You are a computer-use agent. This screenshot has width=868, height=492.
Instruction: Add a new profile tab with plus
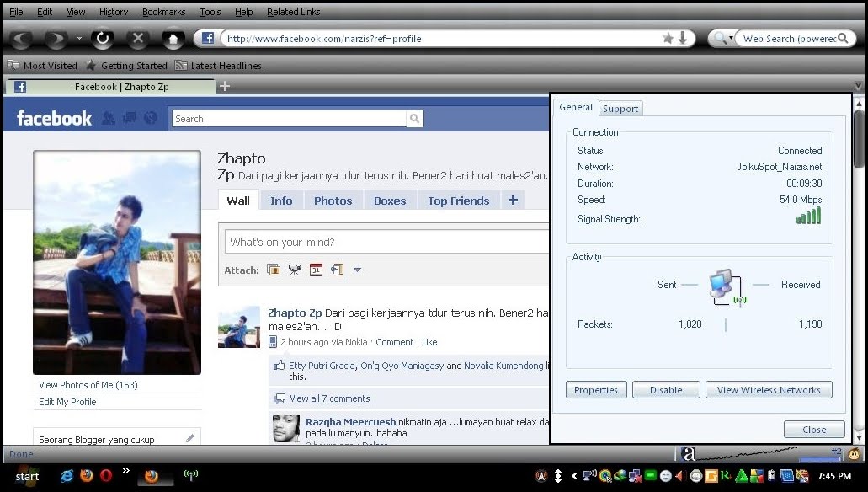[x=514, y=200]
